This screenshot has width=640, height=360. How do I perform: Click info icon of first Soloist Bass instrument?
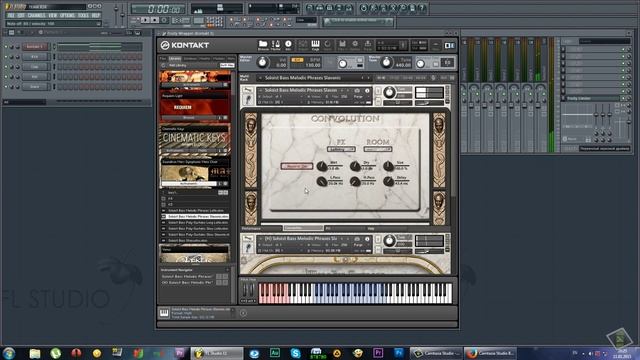coord(367,91)
